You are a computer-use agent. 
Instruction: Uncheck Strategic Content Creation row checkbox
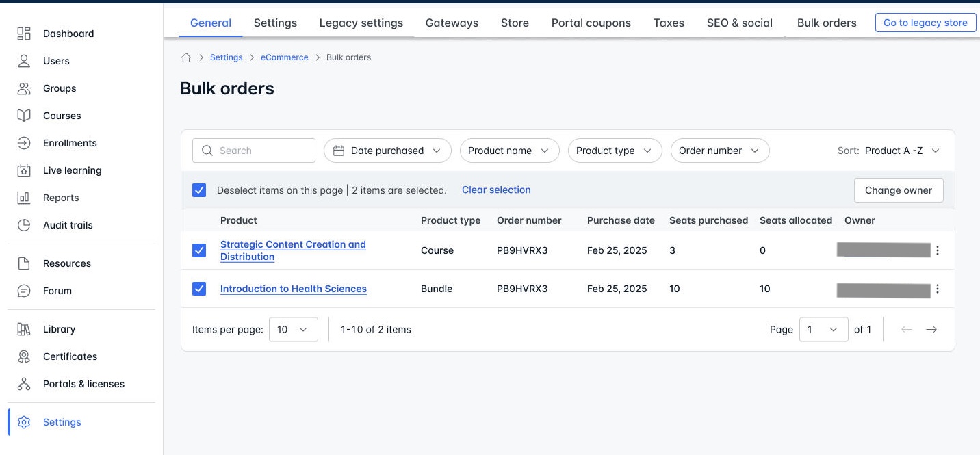(199, 250)
